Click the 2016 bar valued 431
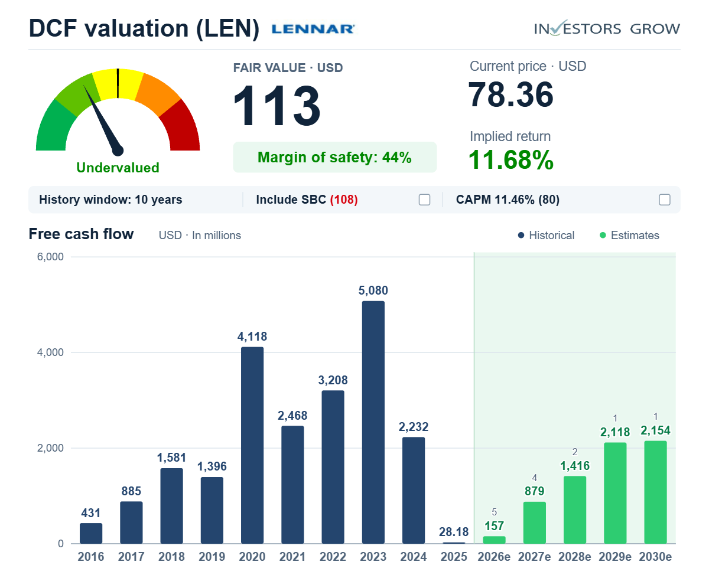The width and height of the screenshot is (709, 588). tap(91, 533)
